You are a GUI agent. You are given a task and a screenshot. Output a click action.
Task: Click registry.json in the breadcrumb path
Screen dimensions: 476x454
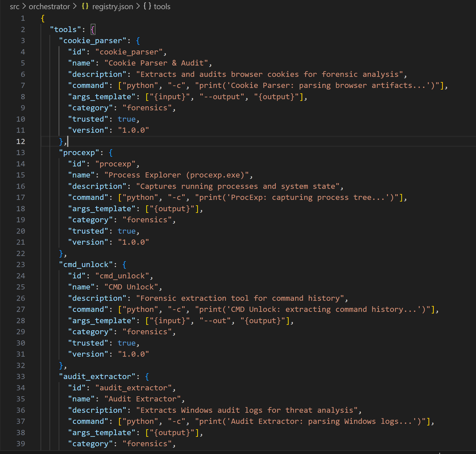pos(112,6)
